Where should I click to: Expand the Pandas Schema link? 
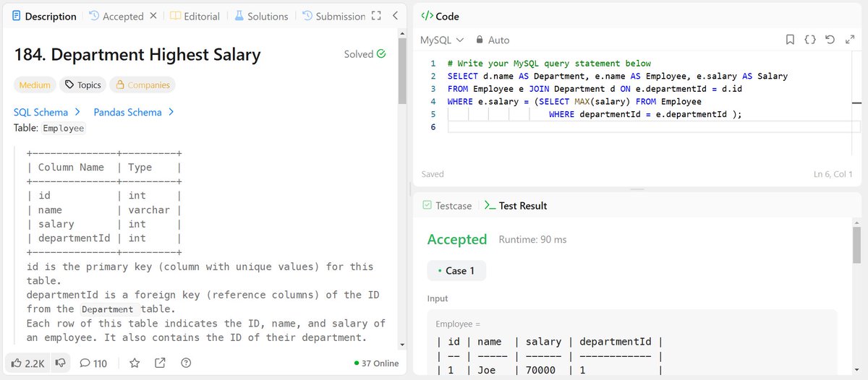(134, 112)
